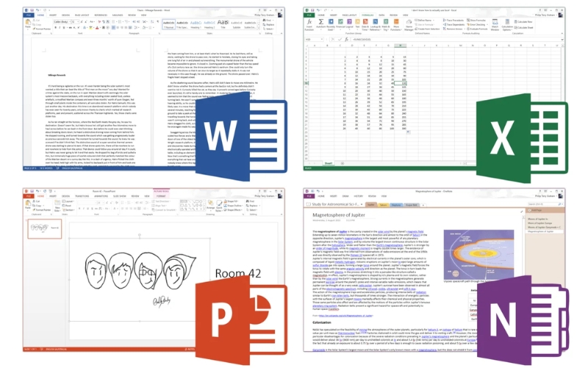Image resolution: width=588 pixels, height=368 pixels.
Task: Click Add Page in the OneNote window
Action: [535, 210]
